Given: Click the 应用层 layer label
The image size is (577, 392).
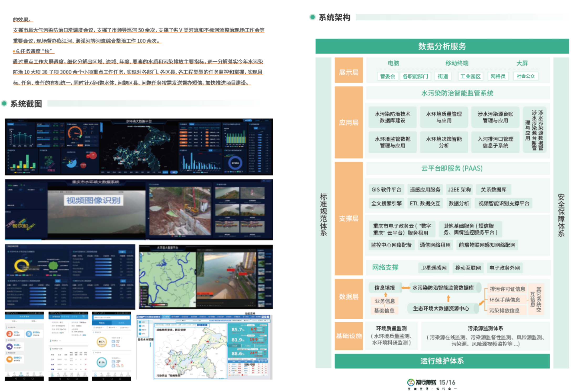Looking at the screenshot, I should coord(349,122).
